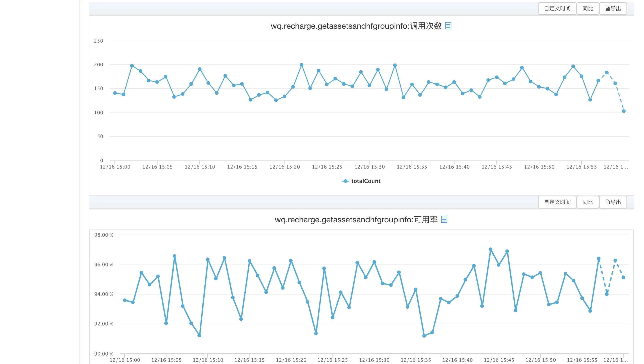The image size is (644, 364).
Task: Click the lowest 可用率 point near 15:09
Action: pos(199,336)
